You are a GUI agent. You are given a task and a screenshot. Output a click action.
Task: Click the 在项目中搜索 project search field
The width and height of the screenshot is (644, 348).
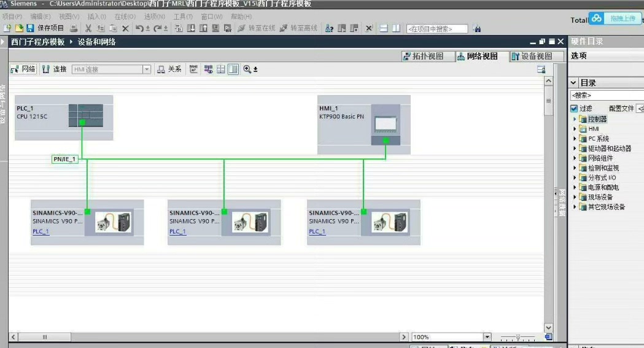coord(436,29)
